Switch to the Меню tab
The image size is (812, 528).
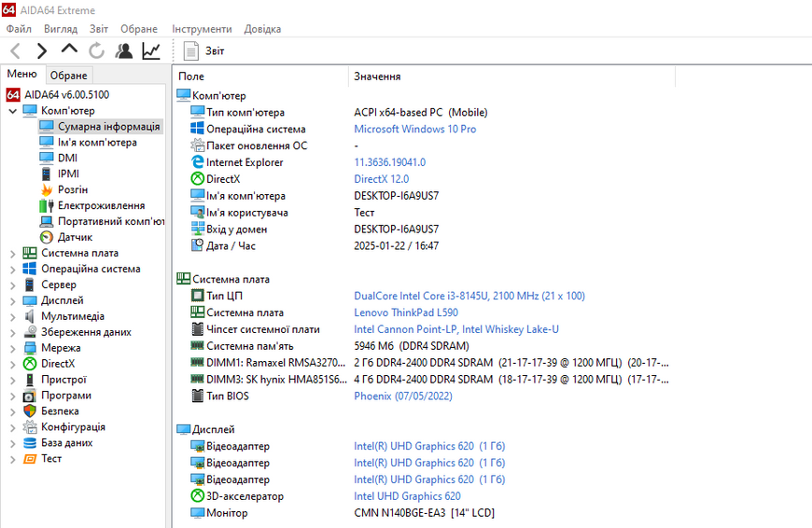pyautogui.click(x=22, y=74)
